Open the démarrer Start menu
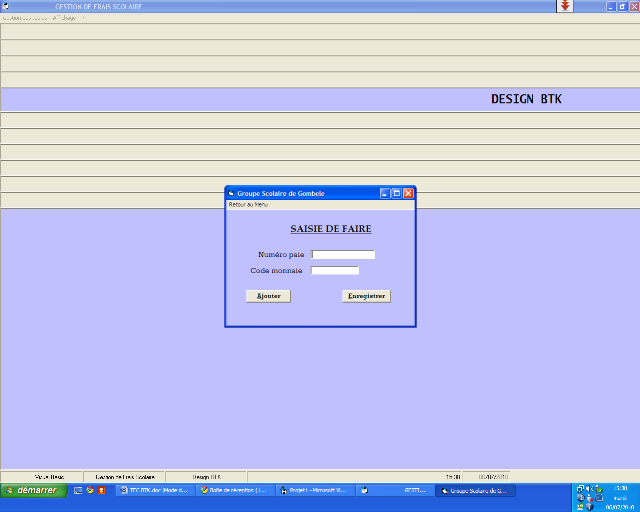 click(x=34, y=490)
